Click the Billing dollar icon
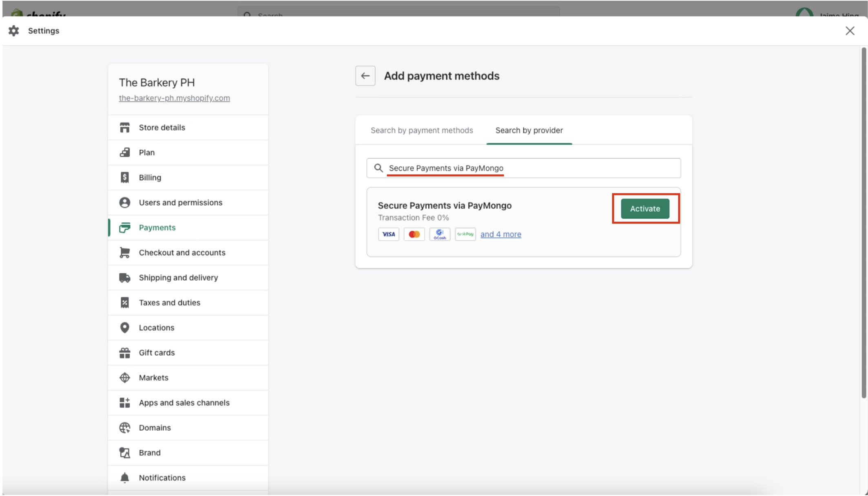The width and height of the screenshot is (868, 496). click(x=124, y=177)
